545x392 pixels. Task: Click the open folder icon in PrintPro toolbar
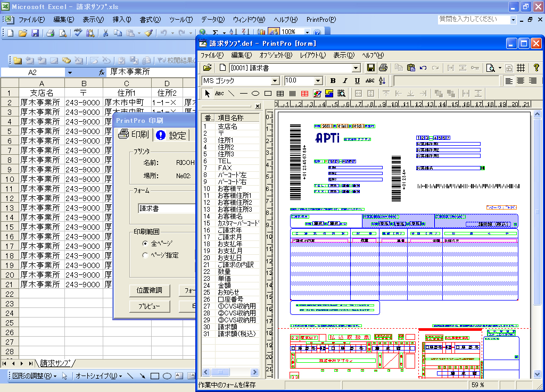click(207, 68)
